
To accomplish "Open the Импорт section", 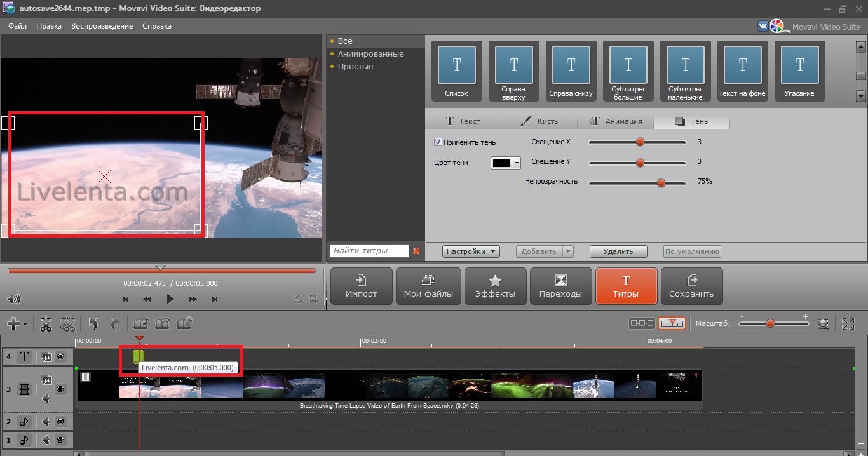I will 361,286.
